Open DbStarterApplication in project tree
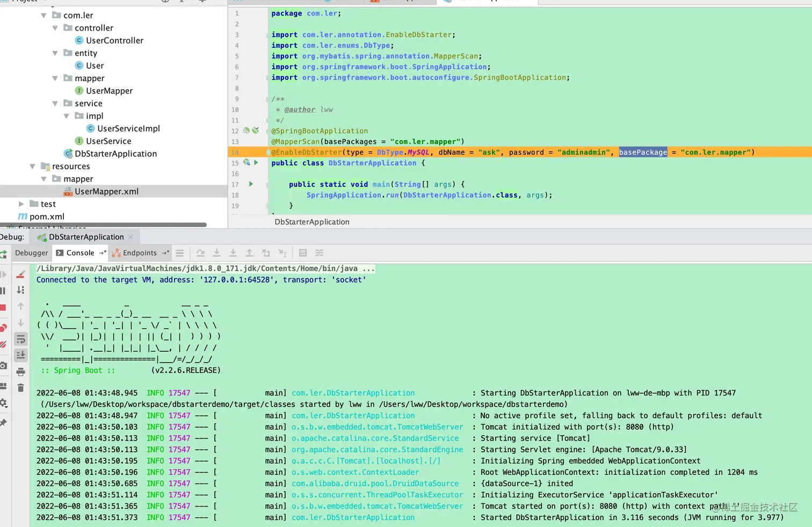Screen dimensions: 812x527 115,154
